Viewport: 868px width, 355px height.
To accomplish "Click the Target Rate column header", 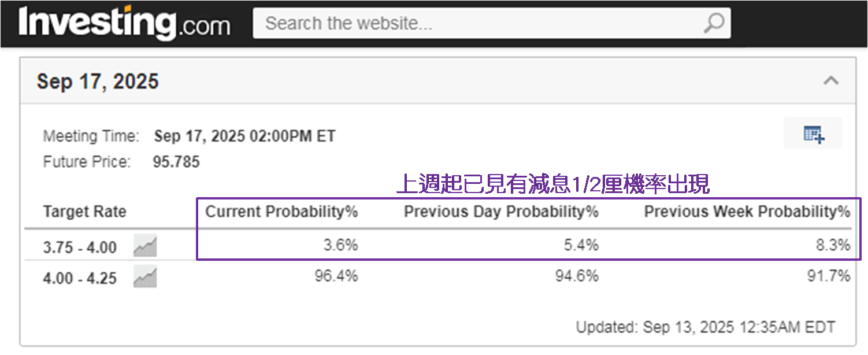I will click(x=84, y=212).
